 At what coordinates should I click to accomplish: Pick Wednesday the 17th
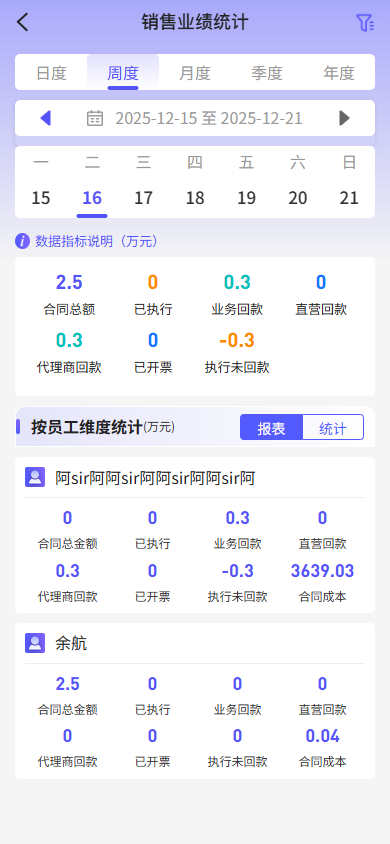144,198
